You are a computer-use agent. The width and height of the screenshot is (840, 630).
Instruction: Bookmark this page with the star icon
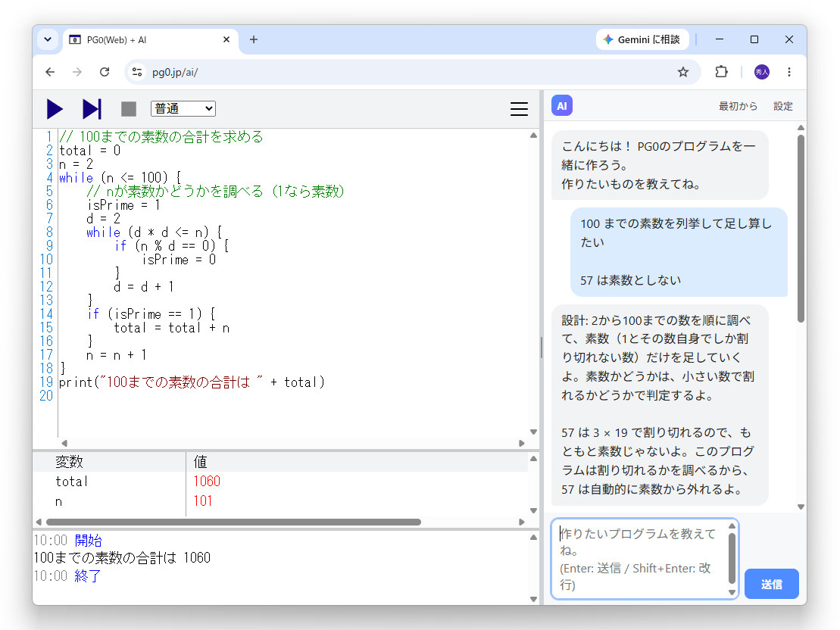coord(682,72)
